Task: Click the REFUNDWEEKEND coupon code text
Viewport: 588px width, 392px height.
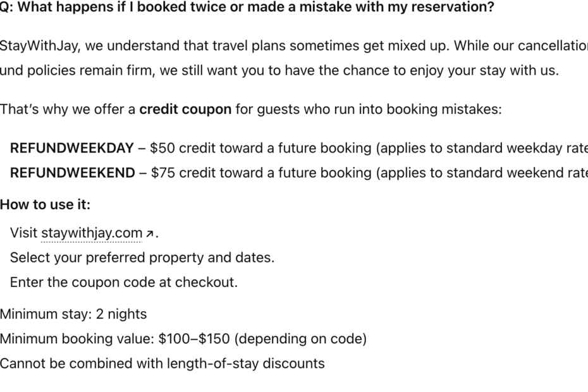Action: click(72, 173)
